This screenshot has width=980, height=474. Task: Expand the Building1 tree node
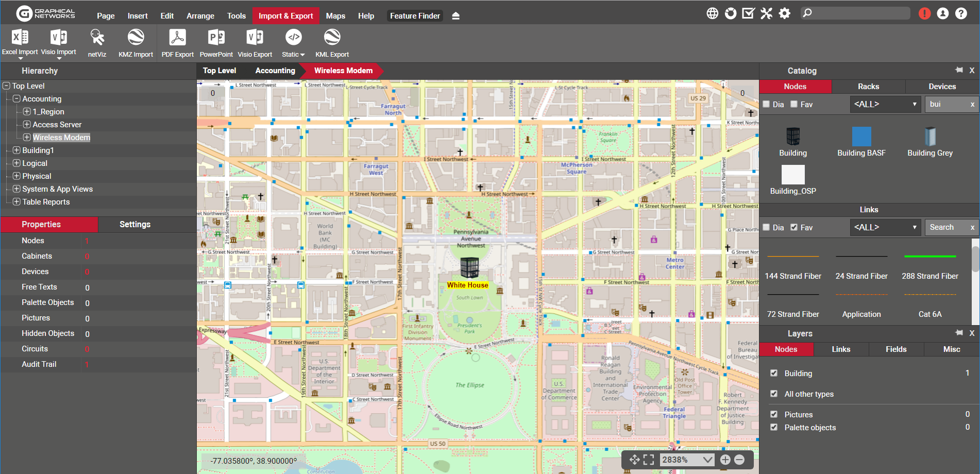[x=16, y=150]
